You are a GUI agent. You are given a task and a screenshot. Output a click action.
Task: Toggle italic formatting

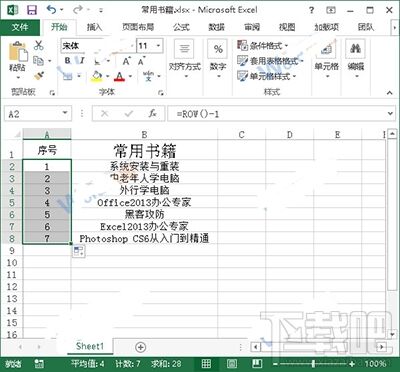82,61
